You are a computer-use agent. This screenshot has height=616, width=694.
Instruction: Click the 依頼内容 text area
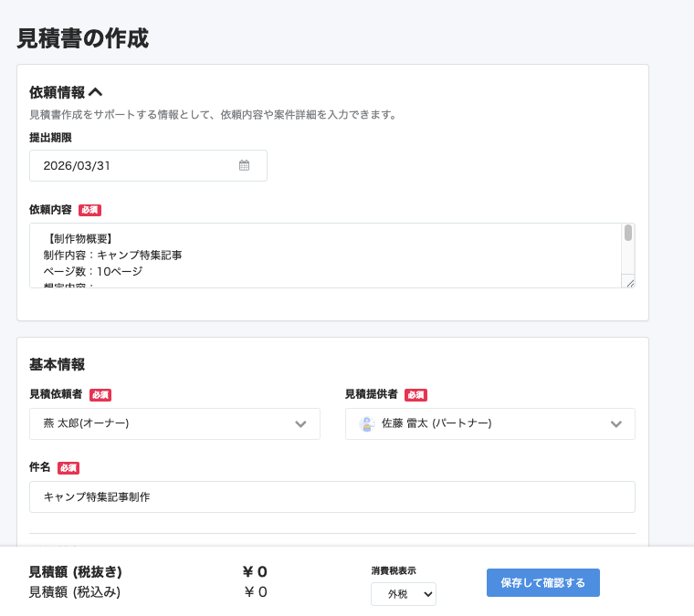332,256
